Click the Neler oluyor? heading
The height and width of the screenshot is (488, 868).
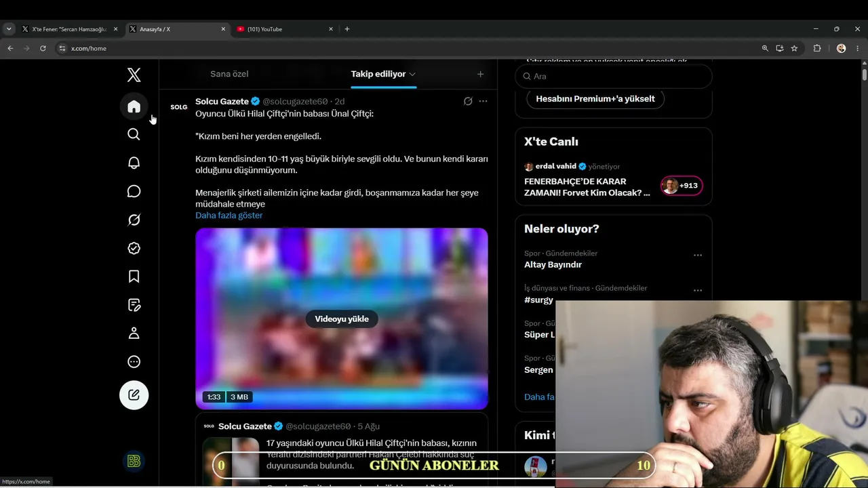coord(561,229)
